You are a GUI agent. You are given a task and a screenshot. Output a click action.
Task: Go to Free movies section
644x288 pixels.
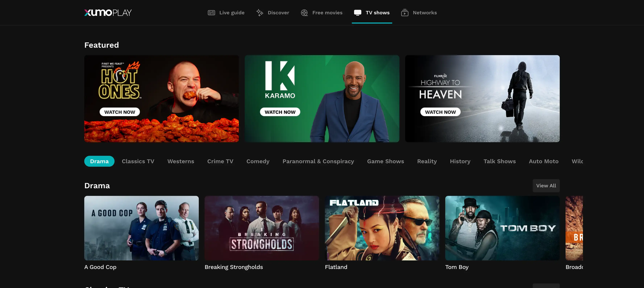click(x=321, y=13)
